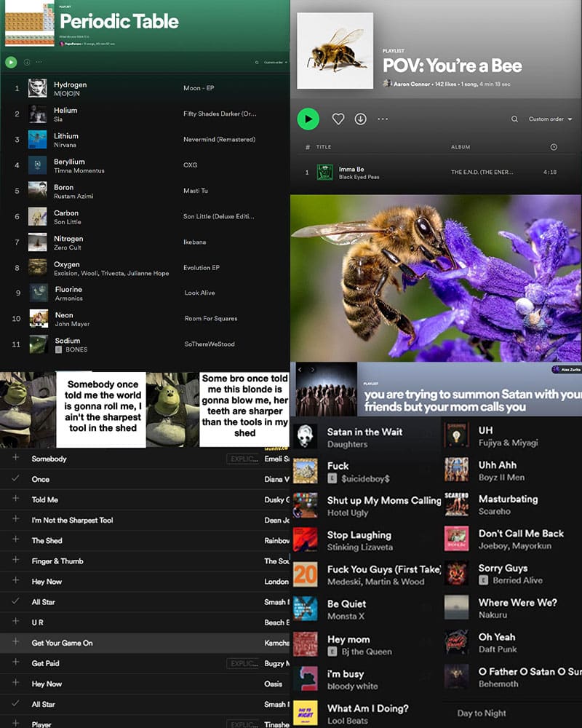
Task: Add the Player track with plus icon
Action: point(16,724)
